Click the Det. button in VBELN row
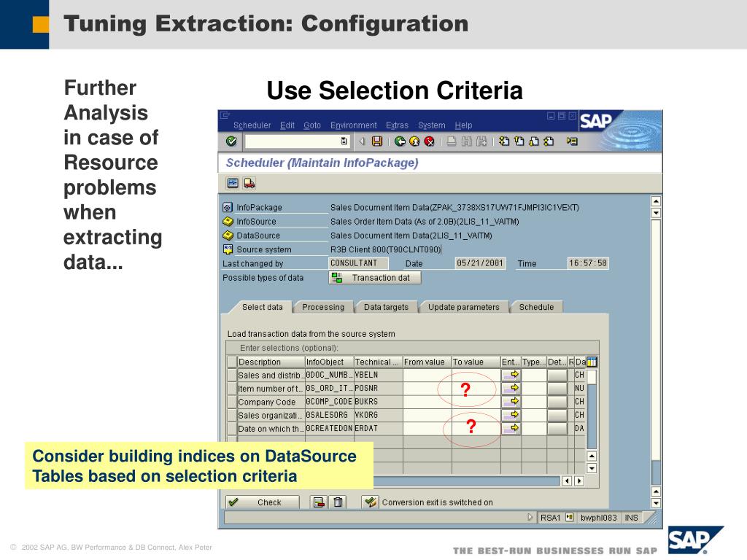This screenshot has width=747, height=560. [x=557, y=376]
